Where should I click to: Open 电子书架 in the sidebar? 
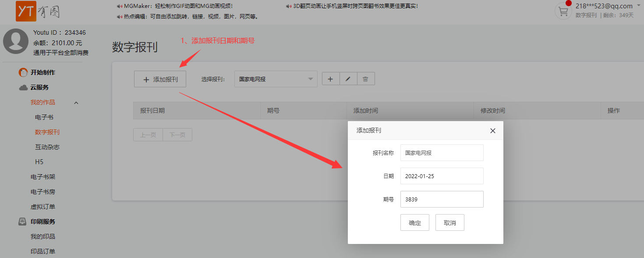click(x=43, y=177)
